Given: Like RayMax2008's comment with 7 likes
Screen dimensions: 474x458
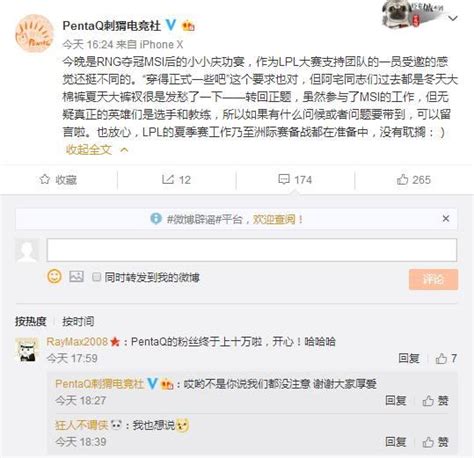Looking at the screenshot, I should point(446,358).
